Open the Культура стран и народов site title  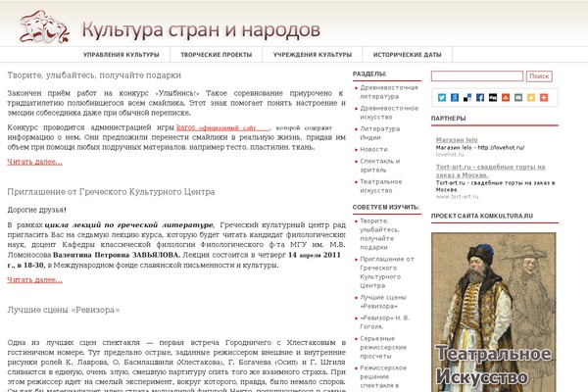coord(201,30)
